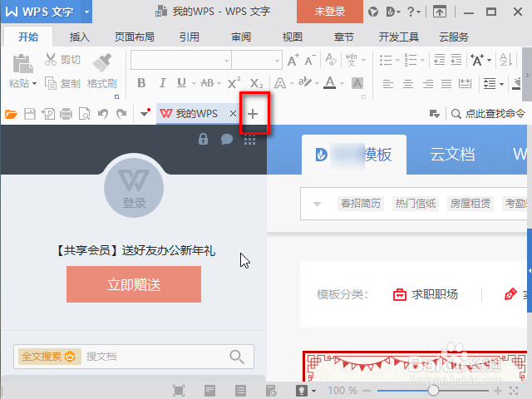Click the Redo arrow

[121, 114]
